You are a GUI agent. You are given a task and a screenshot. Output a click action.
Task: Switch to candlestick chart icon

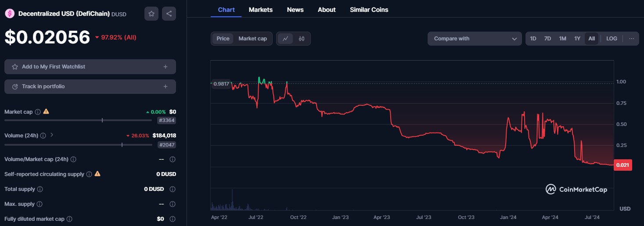click(x=302, y=39)
